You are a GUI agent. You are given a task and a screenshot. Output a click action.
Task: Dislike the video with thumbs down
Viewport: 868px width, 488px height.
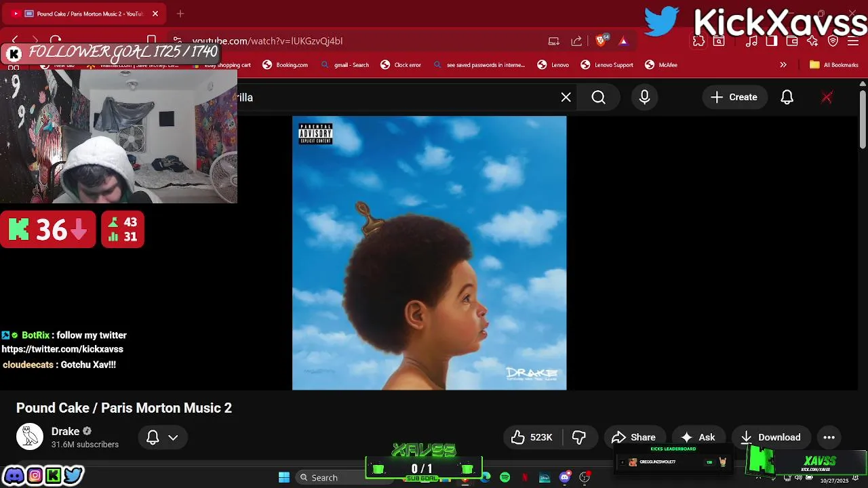click(579, 437)
